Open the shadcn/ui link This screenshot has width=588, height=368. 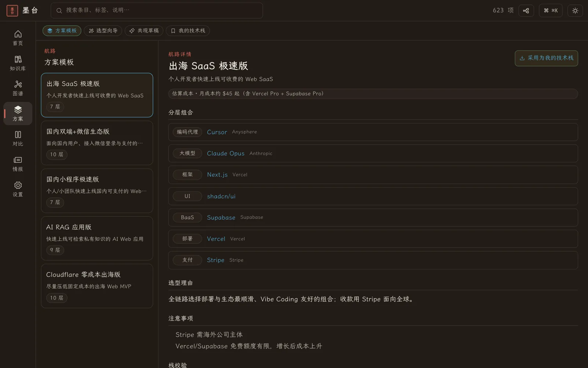coord(221,196)
